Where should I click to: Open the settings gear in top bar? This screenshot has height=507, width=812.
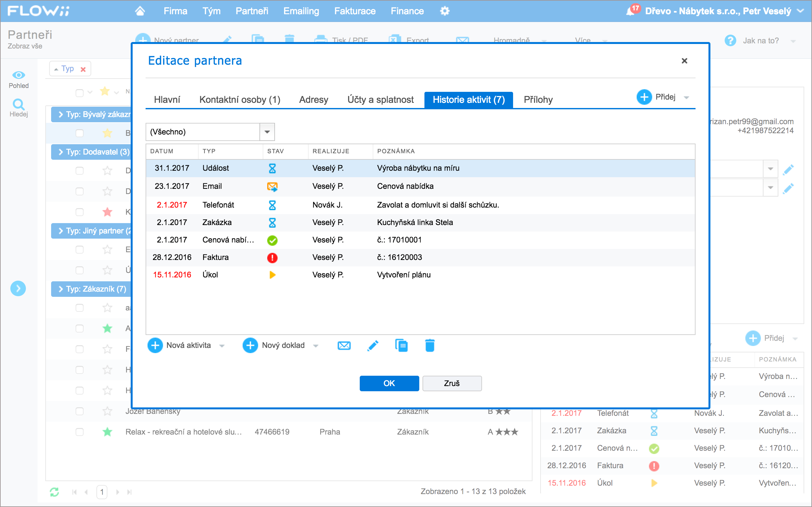445,11
